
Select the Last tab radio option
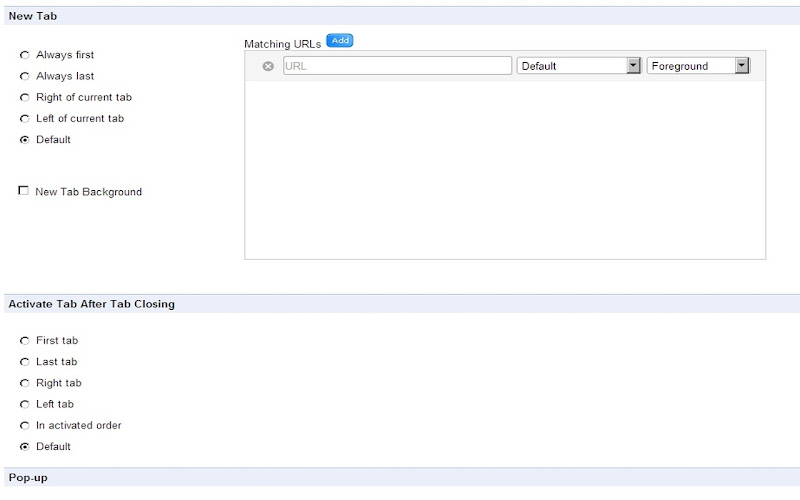(24, 362)
